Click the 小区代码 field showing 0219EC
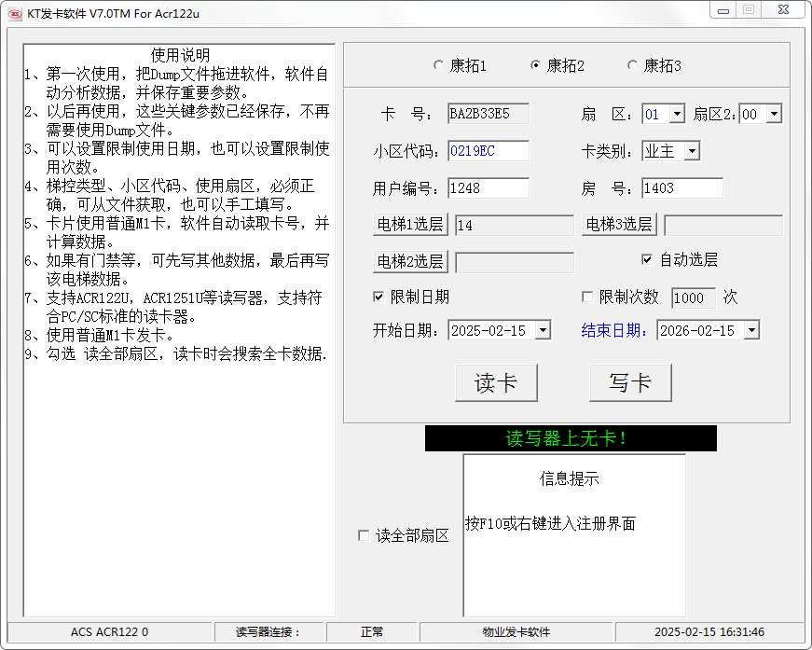This screenshot has width=812, height=650. click(489, 151)
